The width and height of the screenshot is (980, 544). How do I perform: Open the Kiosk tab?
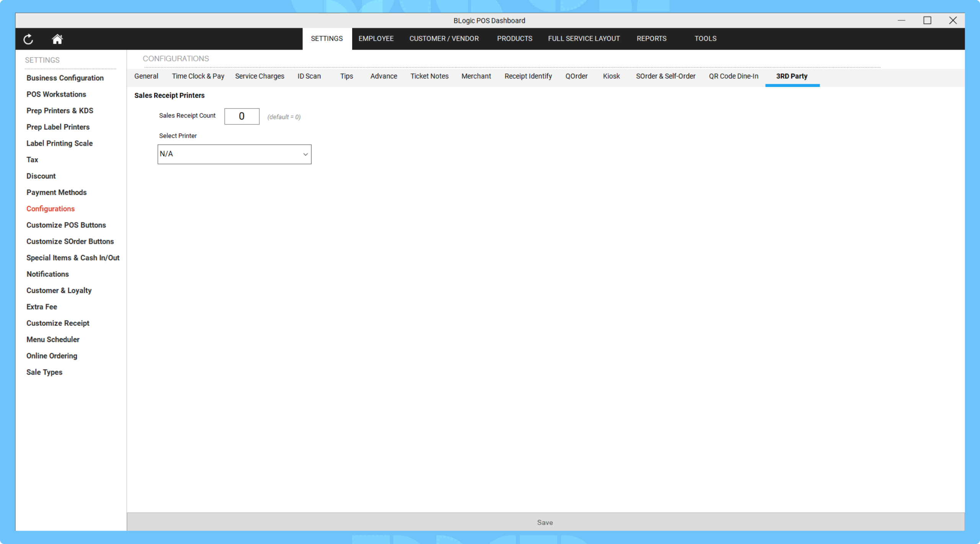pyautogui.click(x=611, y=76)
